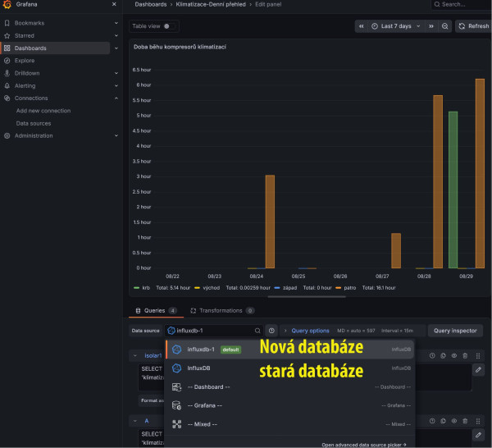Shift time range forward
This screenshot has width=492, height=448.
coord(431,26)
